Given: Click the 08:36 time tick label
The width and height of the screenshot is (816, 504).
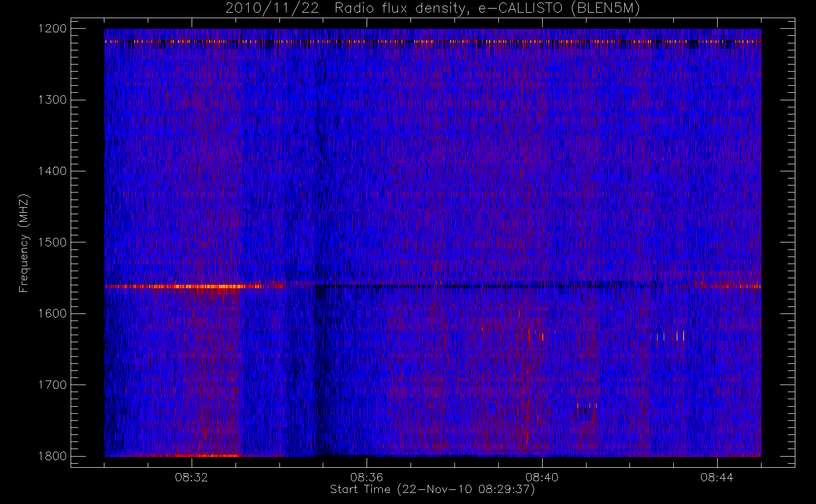Looking at the screenshot, I should (367, 477).
